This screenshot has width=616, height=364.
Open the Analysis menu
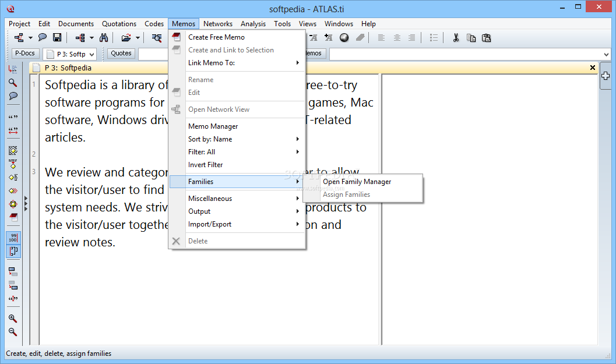click(253, 23)
